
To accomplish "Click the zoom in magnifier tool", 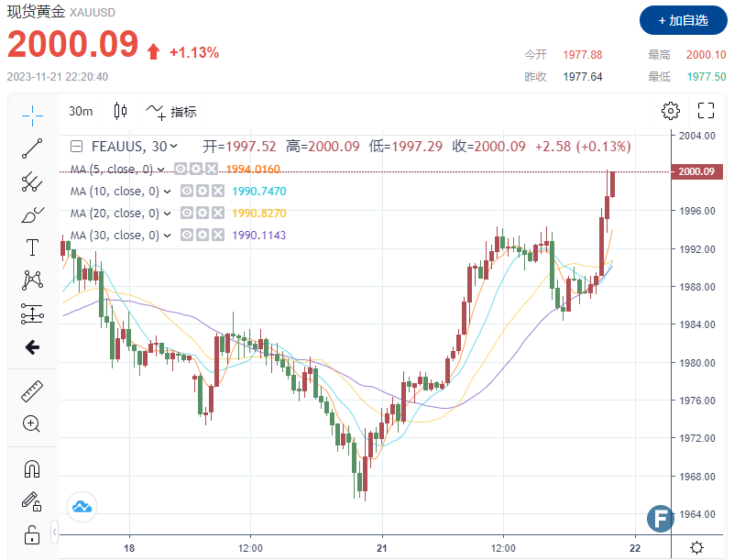I will coord(32,423).
